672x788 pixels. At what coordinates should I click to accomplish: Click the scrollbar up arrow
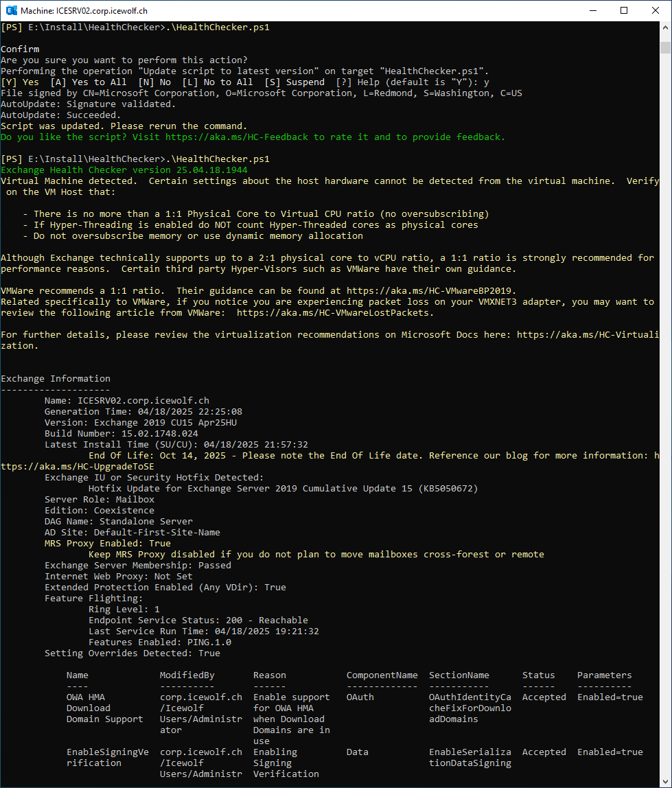point(665,27)
